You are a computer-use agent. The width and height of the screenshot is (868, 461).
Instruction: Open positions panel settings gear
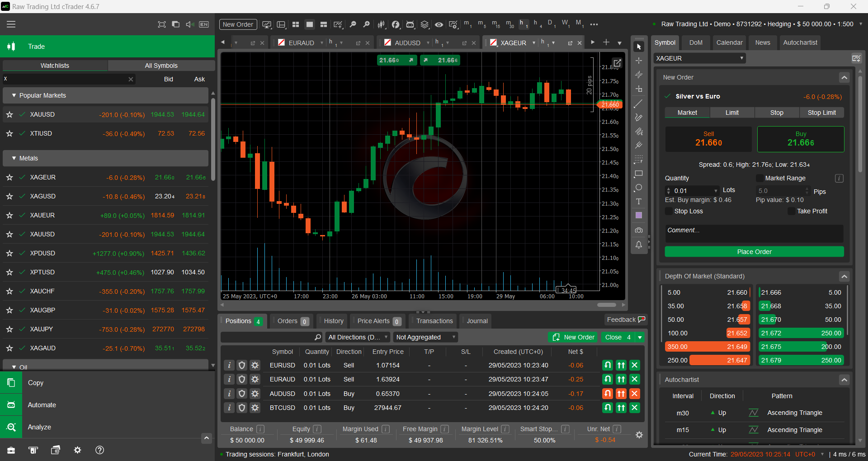coord(639,435)
